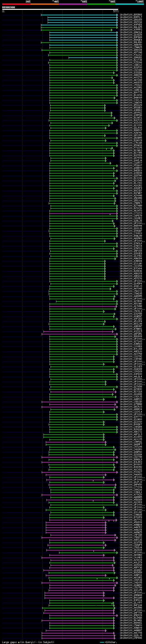The height and width of the screenshot is (644, 146).
Task: Select hit UniRef100_C1D5T7
Action: point(131,163)
